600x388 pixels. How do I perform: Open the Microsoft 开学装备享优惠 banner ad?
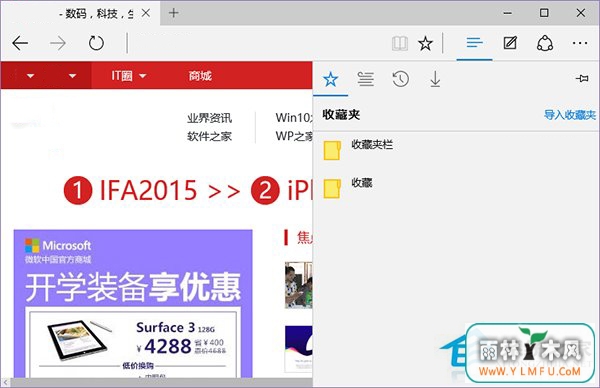click(133, 304)
